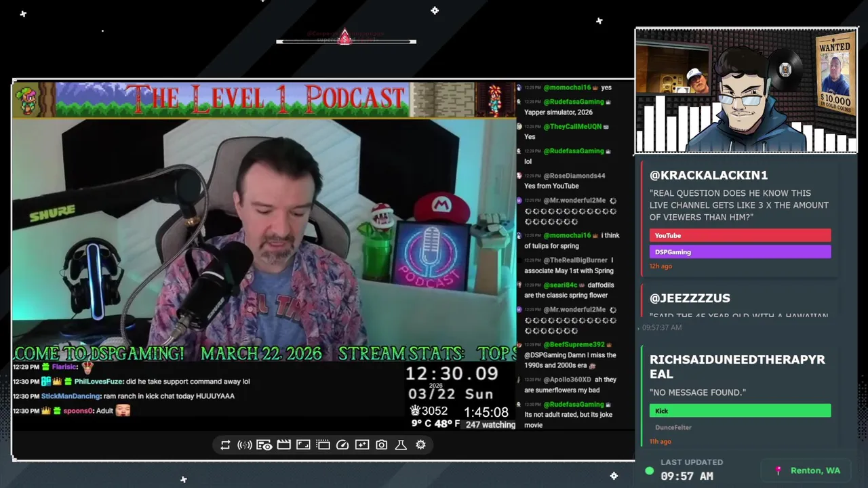Click the RICHSAIDUNEEDTHERAPYREAL heading

(x=737, y=367)
